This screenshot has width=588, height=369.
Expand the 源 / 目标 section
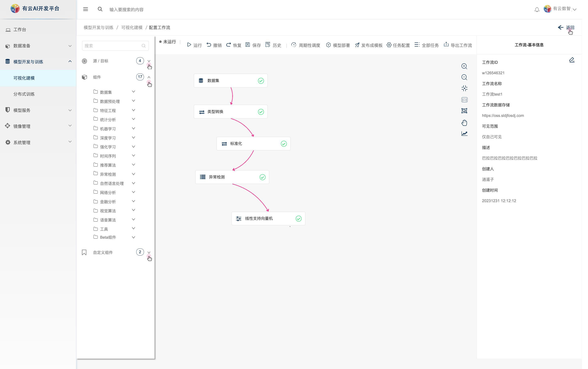tap(149, 61)
